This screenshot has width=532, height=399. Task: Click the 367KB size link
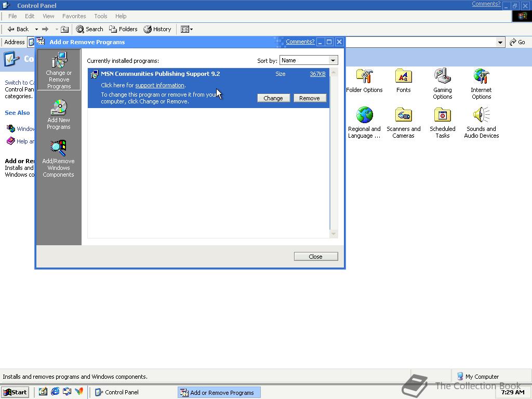click(317, 74)
